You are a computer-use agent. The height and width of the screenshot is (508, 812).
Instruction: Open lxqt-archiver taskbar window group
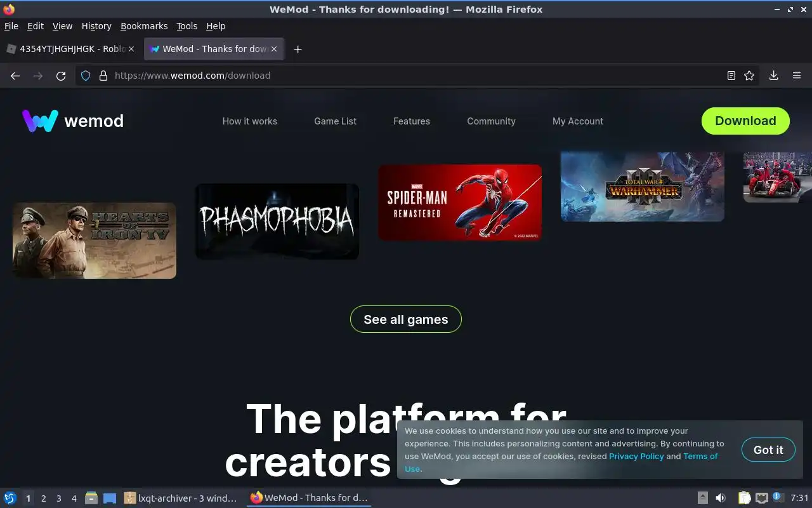[x=181, y=498]
